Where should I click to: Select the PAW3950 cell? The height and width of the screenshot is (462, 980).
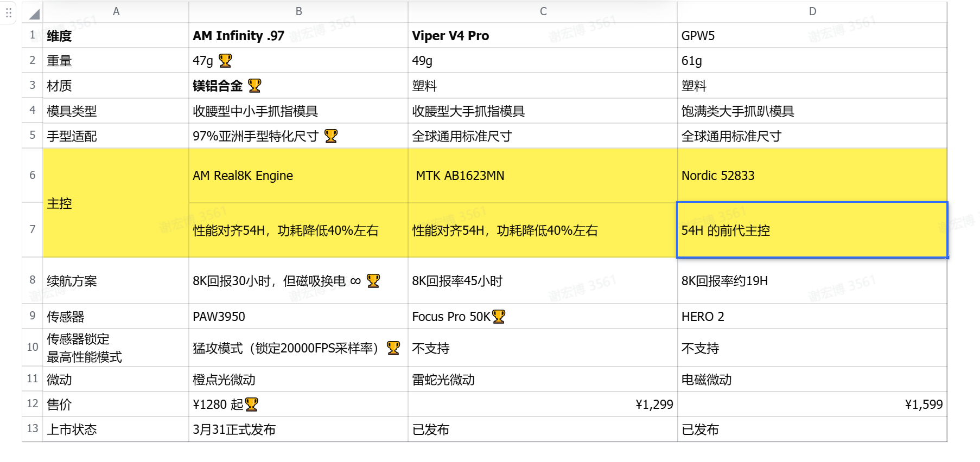click(x=298, y=317)
